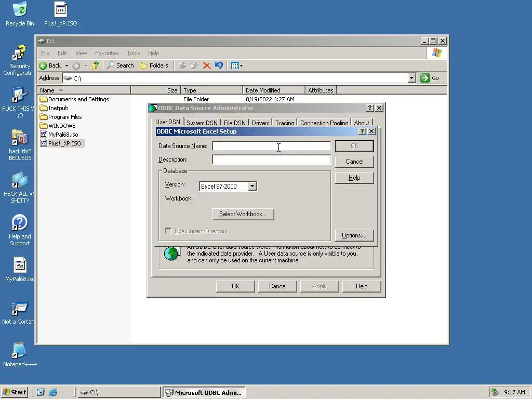
Task: Click the Data Source Name field
Action: click(x=271, y=146)
